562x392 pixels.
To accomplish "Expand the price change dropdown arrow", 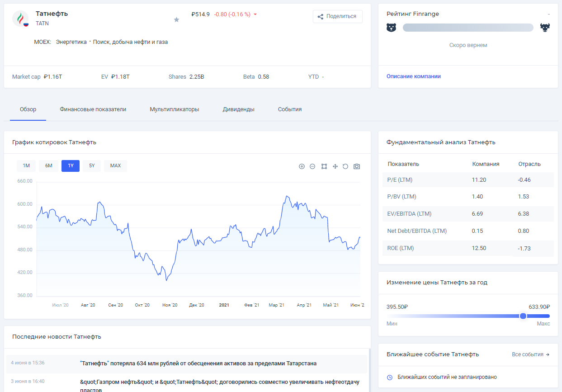I will 255,14.
